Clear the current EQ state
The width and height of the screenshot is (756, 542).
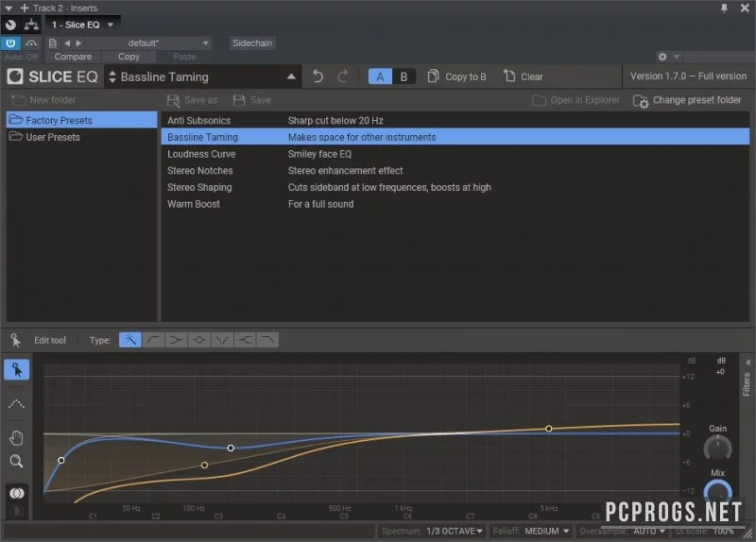pyautogui.click(x=524, y=76)
